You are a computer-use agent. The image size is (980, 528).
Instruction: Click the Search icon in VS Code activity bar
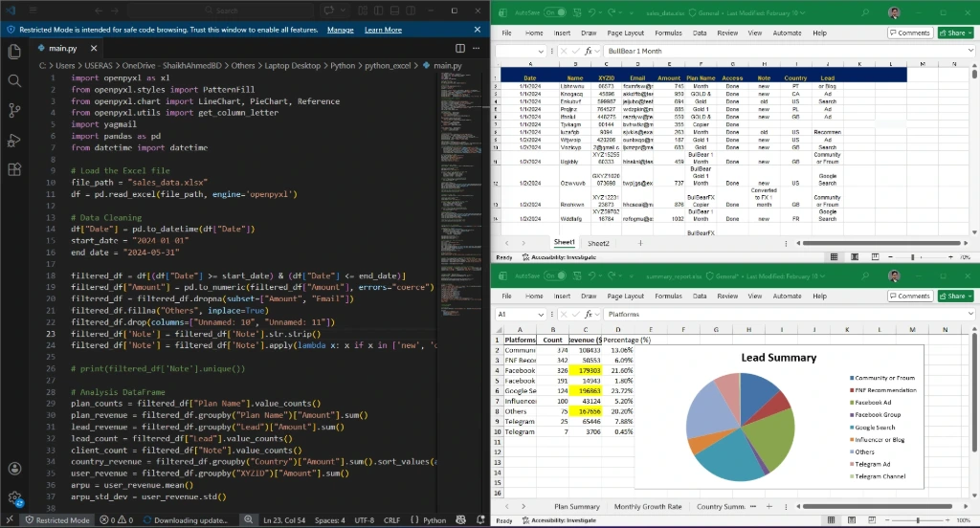14,80
